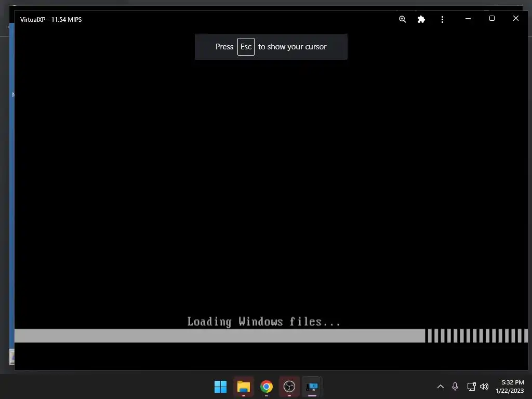The image size is (532, 399).
Task: Open the Windows Start menu
Action: tap(220, 387)
